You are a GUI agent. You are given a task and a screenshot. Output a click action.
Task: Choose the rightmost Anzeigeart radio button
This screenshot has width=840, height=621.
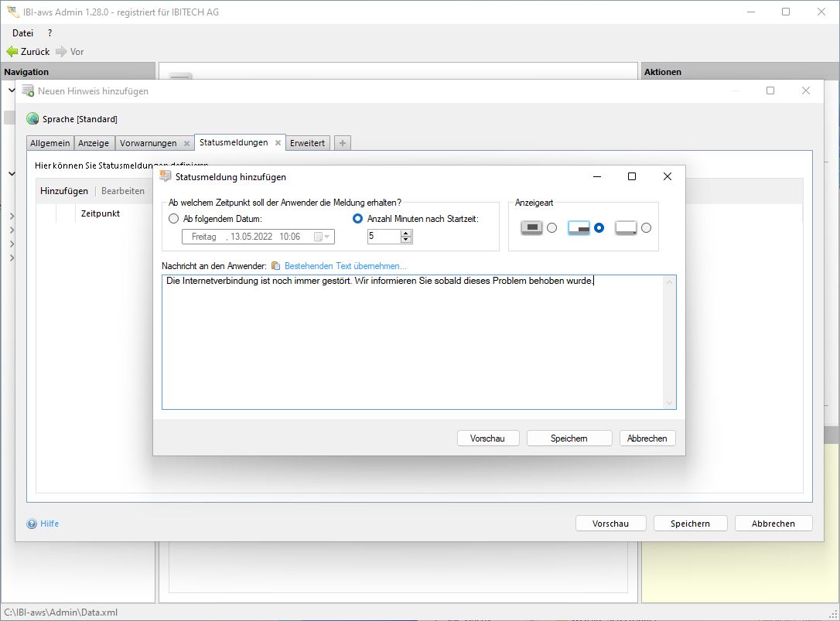(x=647, y=227)
